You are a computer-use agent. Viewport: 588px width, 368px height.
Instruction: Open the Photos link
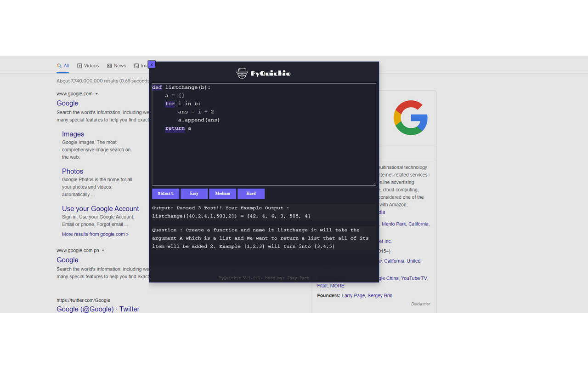[x=73, y=171]
